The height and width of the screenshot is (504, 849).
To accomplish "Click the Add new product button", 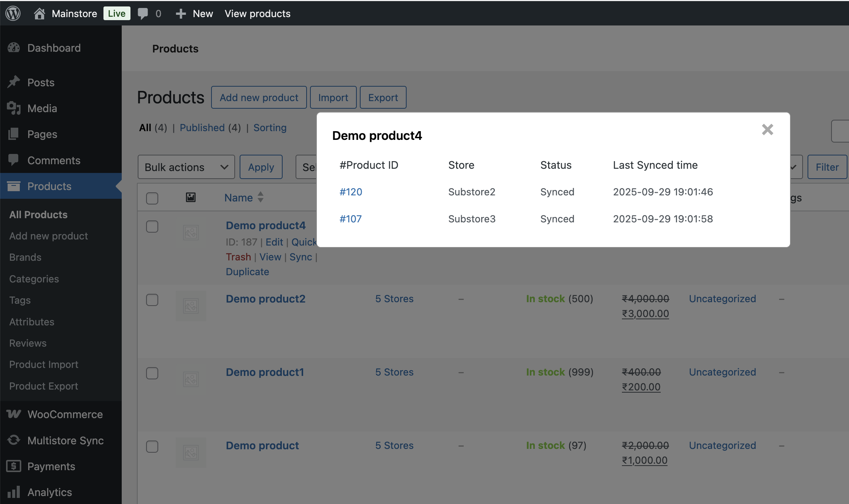I will [259, 98].
